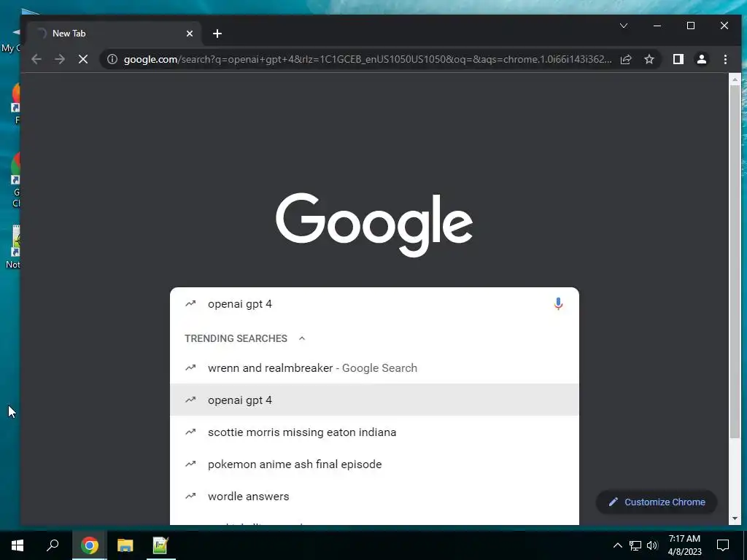Click the network tray icon

(635, 545)
